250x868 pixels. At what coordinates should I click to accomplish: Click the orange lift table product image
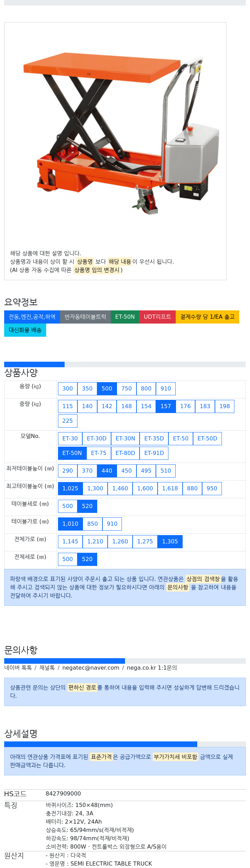pos(122,132)
